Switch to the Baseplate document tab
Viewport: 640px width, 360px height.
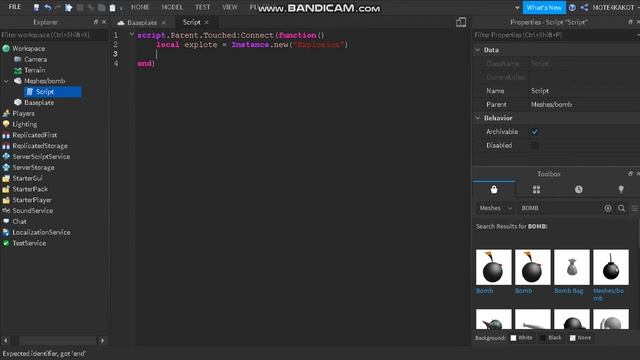[x=142, y=22]
